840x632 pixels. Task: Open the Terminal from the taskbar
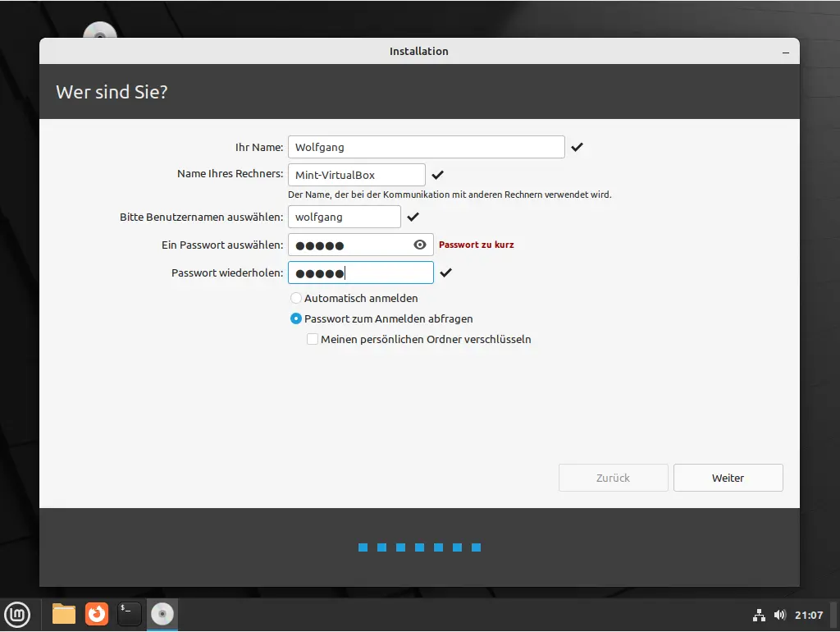(130, 614)
